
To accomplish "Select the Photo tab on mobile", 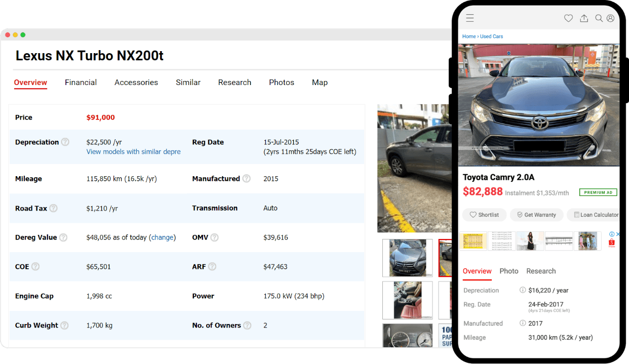I will [x=508, y=271].
